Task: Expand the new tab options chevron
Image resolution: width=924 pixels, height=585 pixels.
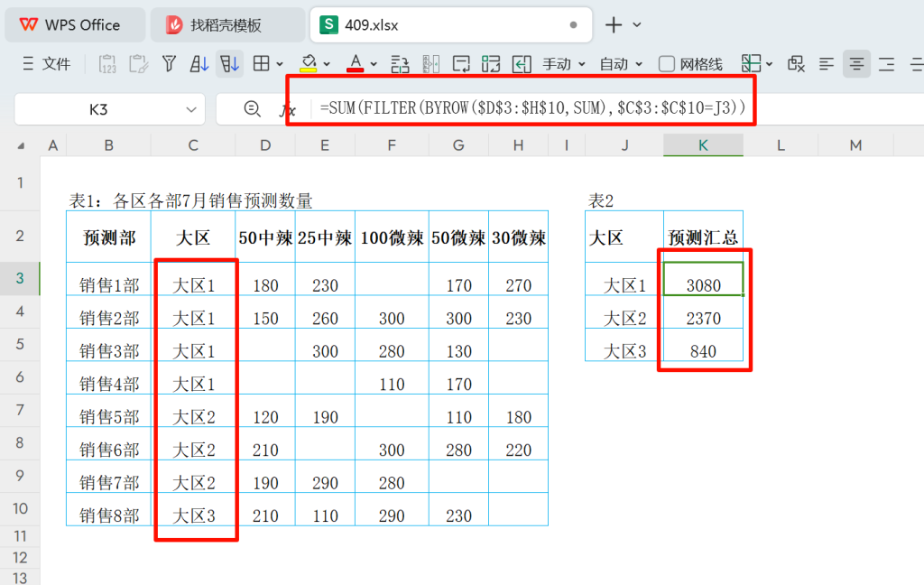Action: tap(637, 24)
